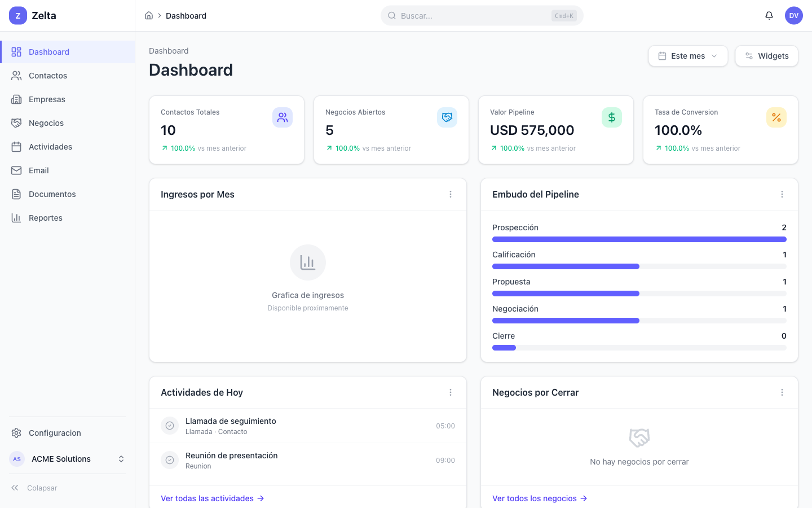The width and height of the screenshot is (812, 508).
Task: Click the Tasa de Conversion percent icon
Action: tap(776, 117)
